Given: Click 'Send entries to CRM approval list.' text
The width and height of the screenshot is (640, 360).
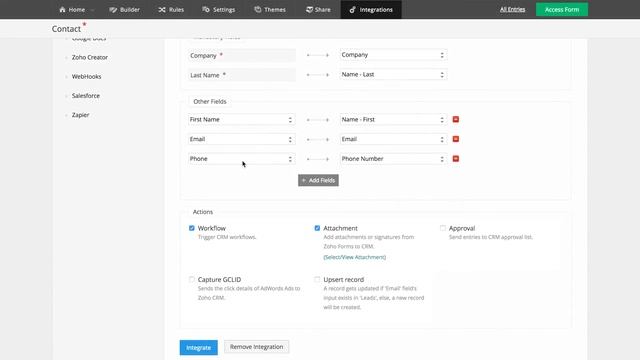Looking at the screenshot, I should point(491,237).
